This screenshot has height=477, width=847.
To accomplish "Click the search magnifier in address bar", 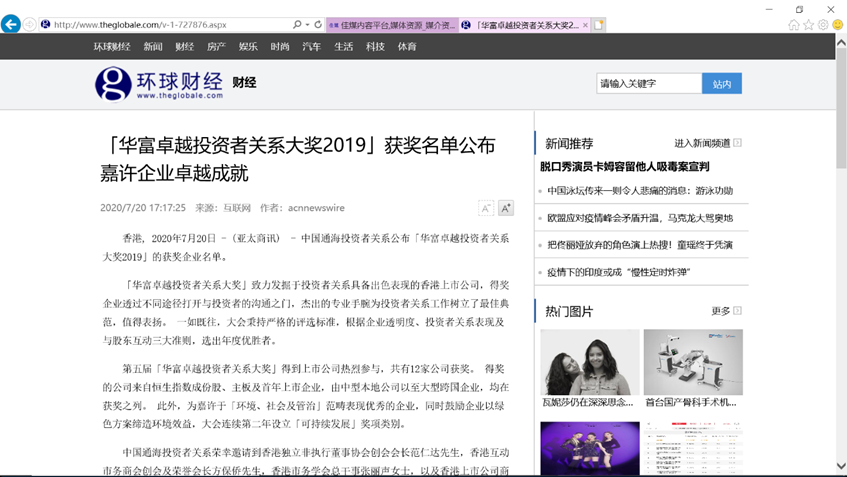I will point(297,24).
